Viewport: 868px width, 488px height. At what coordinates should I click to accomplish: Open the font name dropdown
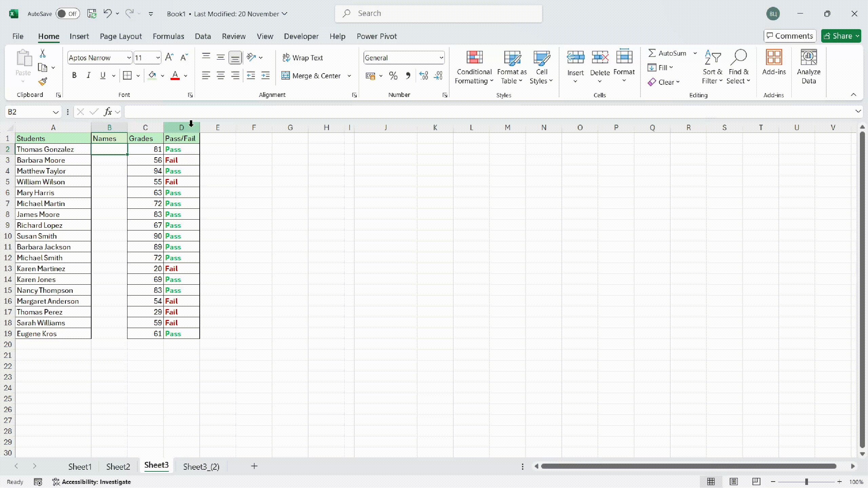click(x=129, y=58)
